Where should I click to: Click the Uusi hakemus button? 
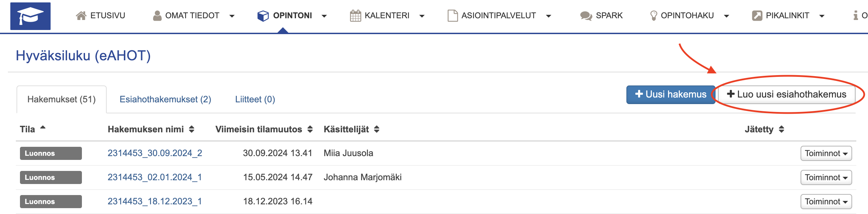click(670, 94)
